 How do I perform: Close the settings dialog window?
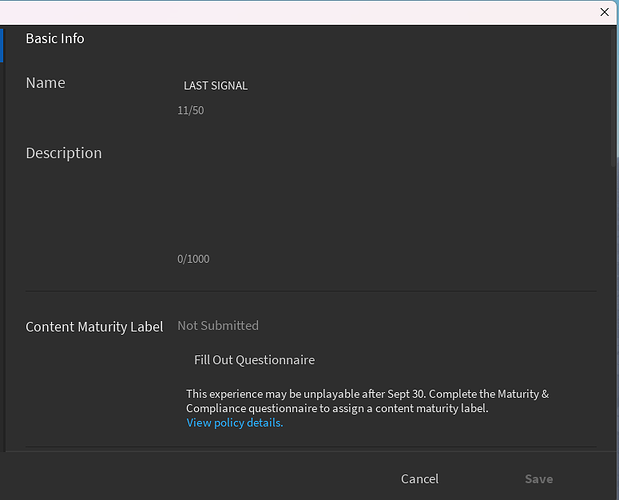click(x=604, y=12)
